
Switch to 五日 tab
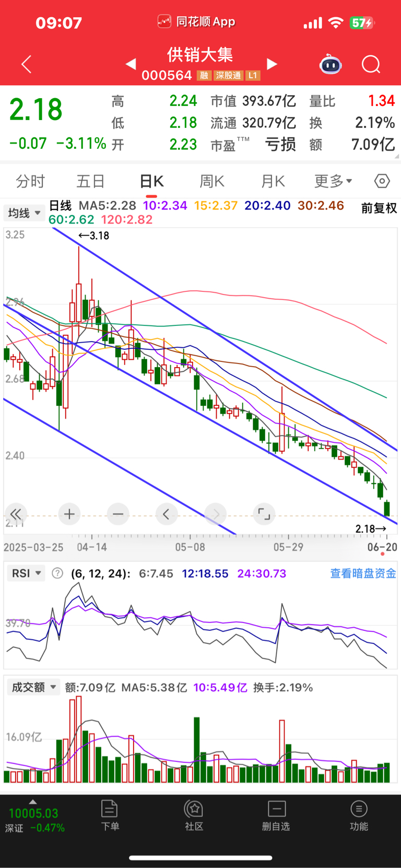click(91, 181)
